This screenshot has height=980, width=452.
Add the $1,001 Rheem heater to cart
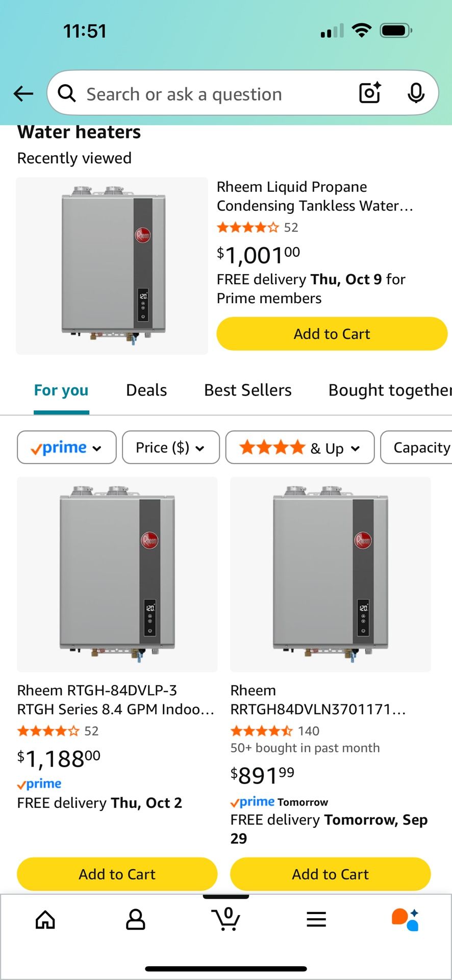click(332, 334)
